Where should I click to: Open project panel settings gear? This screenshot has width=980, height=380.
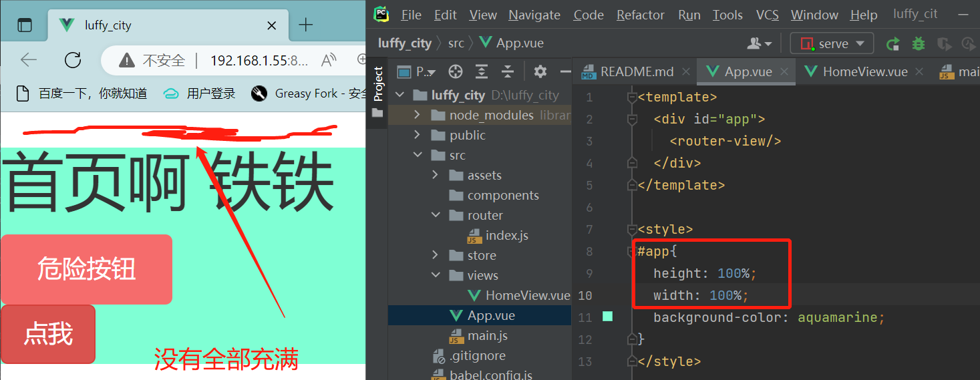(x=540, y=71)
